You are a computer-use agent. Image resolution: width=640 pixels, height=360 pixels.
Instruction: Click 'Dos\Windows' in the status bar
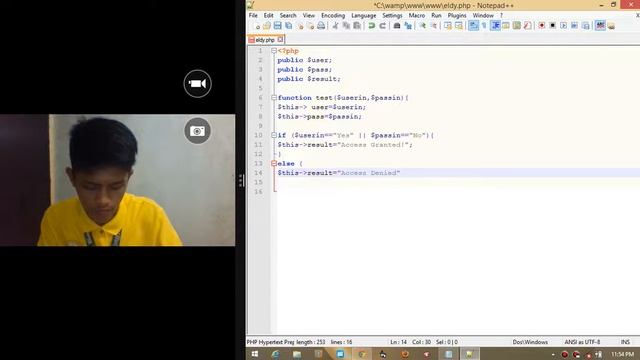[x=530, y=342]
